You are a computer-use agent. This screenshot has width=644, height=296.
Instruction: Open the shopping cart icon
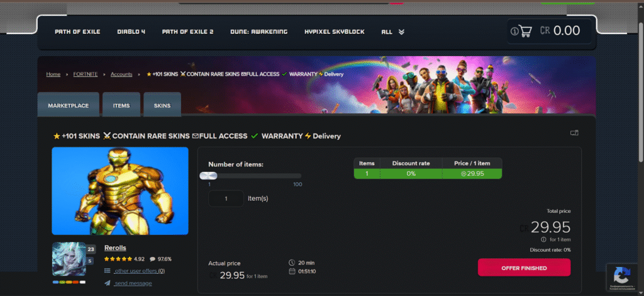[526, 31]
